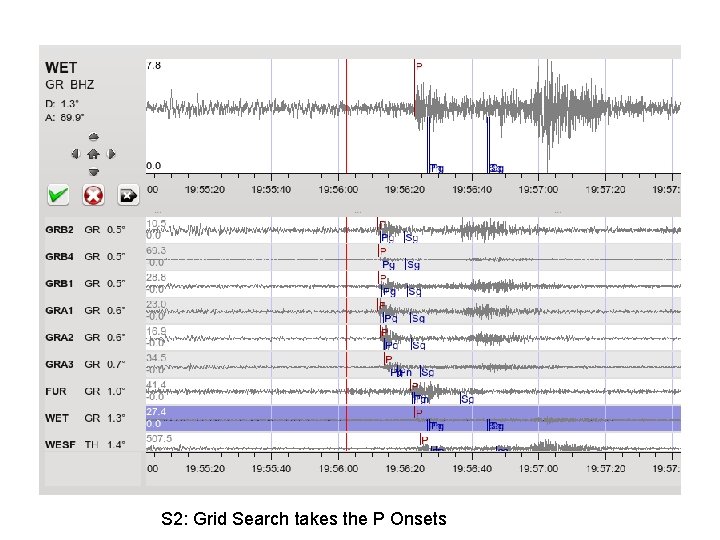Click the Sg marker on GRB4 trace
Viewport: 720px width, 540px height.
click(x=413, y=264)
